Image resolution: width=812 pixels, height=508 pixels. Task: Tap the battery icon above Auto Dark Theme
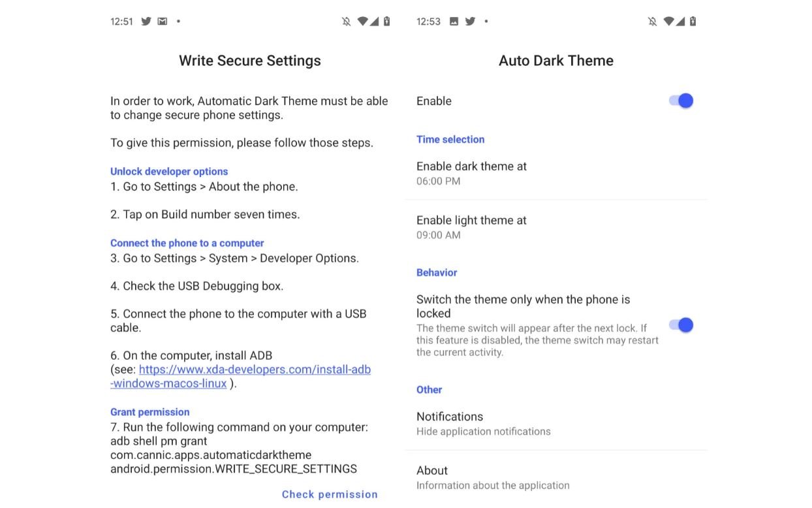tap(693, 22)
